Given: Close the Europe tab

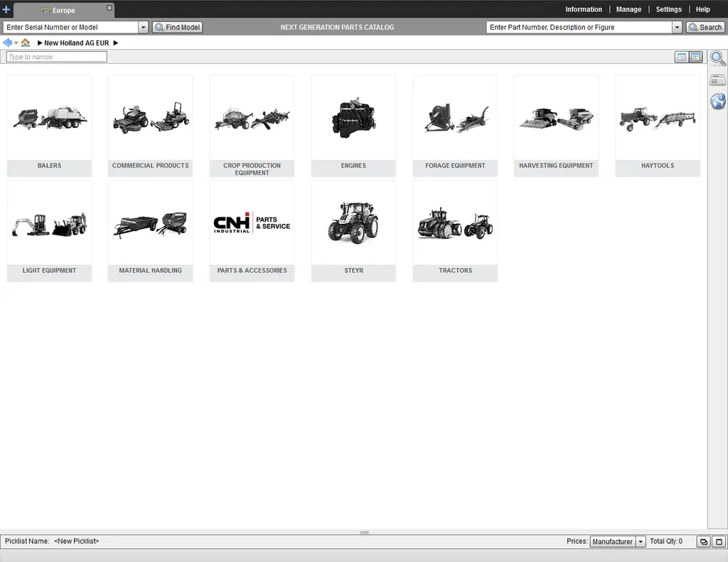Looking at the screenshot, I should coord(109,8).
